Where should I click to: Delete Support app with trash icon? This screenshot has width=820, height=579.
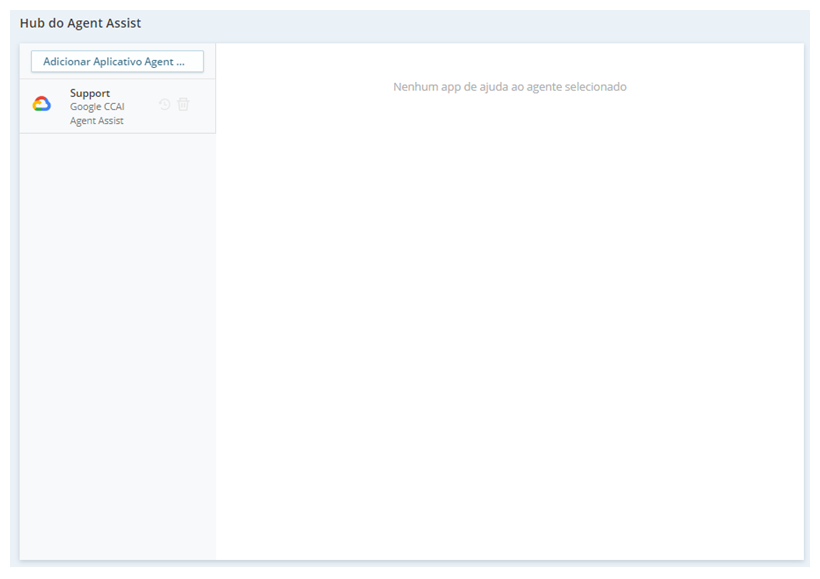[183, 104]
